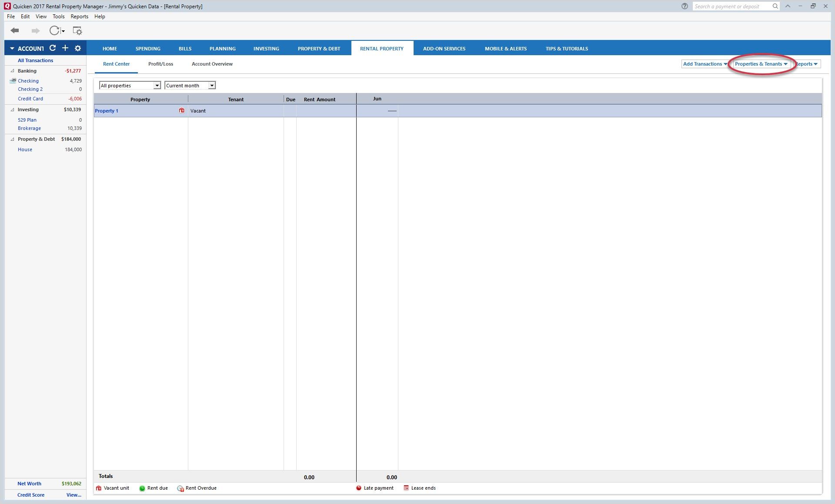Refresh accounts in the sidebar header

53,48
